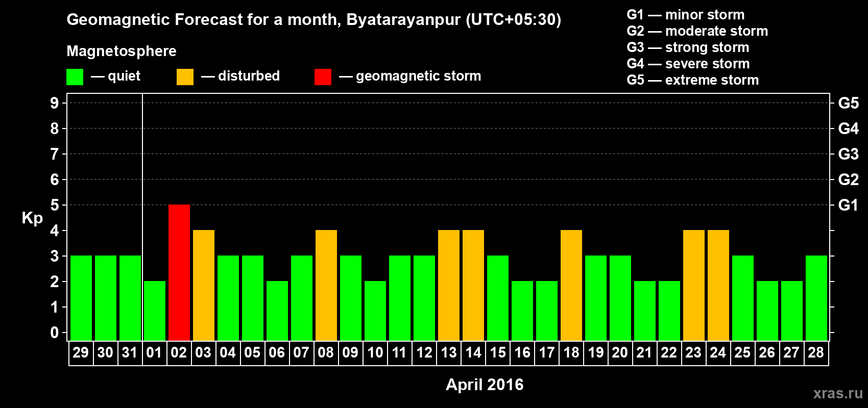The width and height of the screenshot is (868, 408).
Task: Click the Kp value 0 axis label
Action: pyautogui.click(x=55, y=333)
